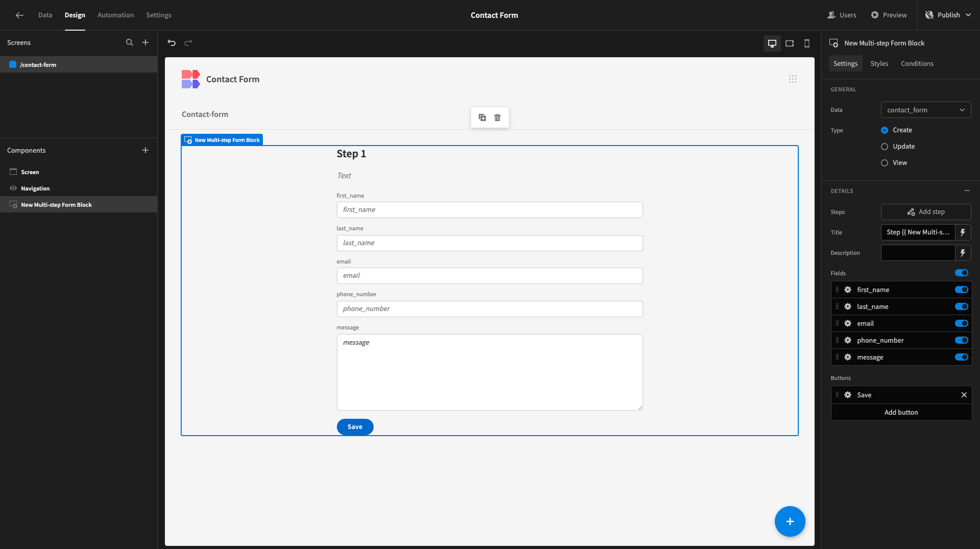This screenshot has height=549, width=980.
Task: Open the top Settings tab
Action: (159, 15)
